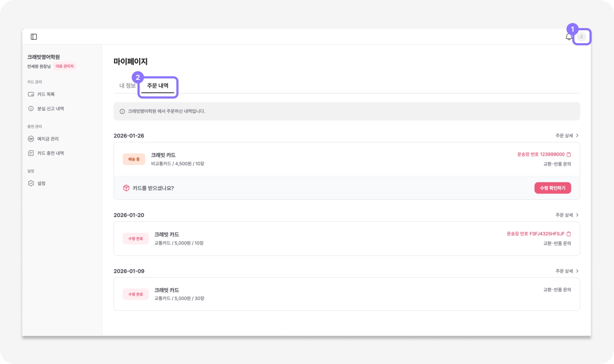Screen dimensions: 614x364
Task: Click the profile avatar icon
Action: 581,37
